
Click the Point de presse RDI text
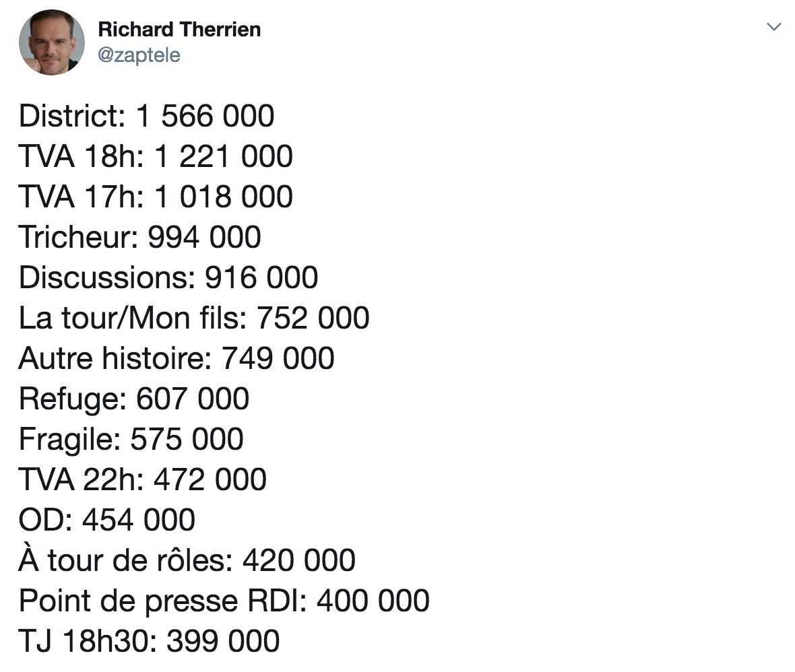[x=159, y=601]
